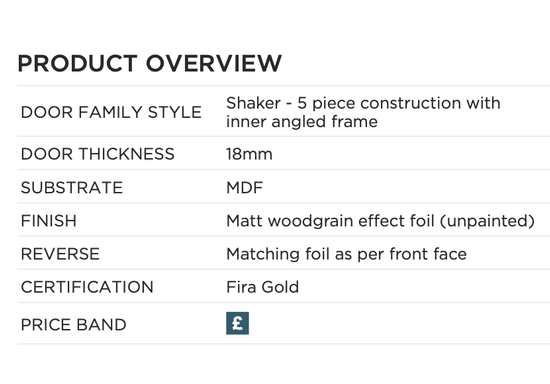Select the DOOR FAMILY STYLE label
The width and height of the screenshot is (550, 384).
pyautogui.click(x=111, y=112)
